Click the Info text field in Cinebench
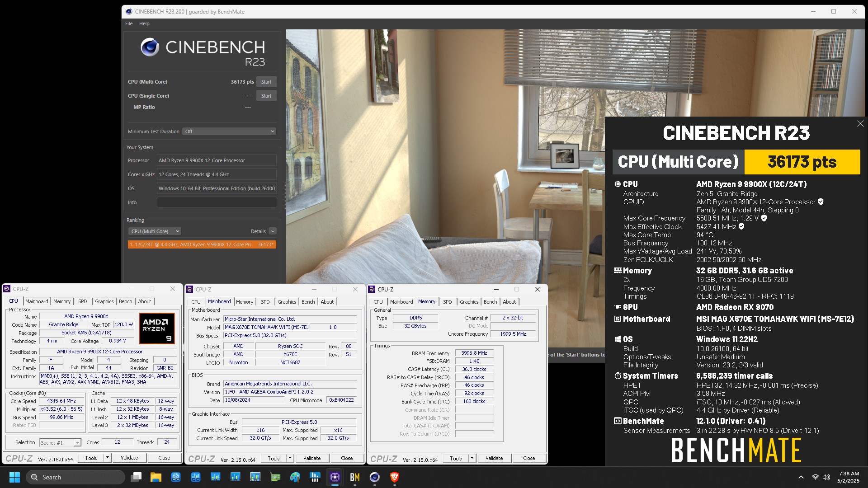Screen dimensions: 868x488 217,202
